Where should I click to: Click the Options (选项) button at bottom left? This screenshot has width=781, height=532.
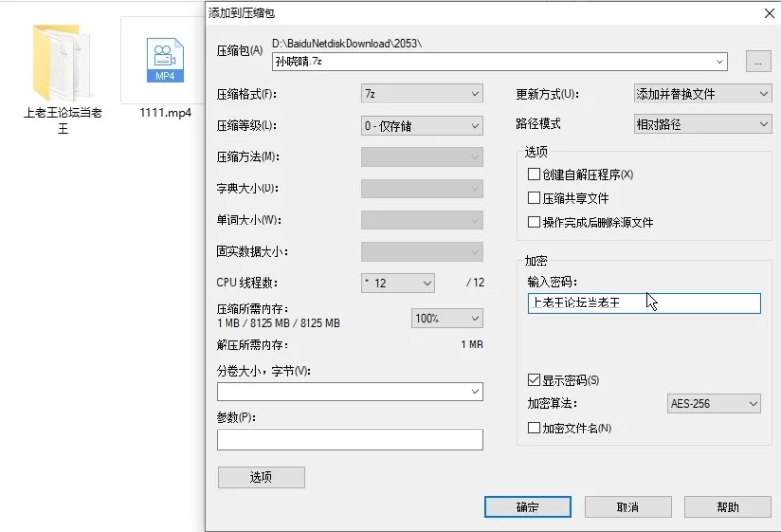click(261, 477)
